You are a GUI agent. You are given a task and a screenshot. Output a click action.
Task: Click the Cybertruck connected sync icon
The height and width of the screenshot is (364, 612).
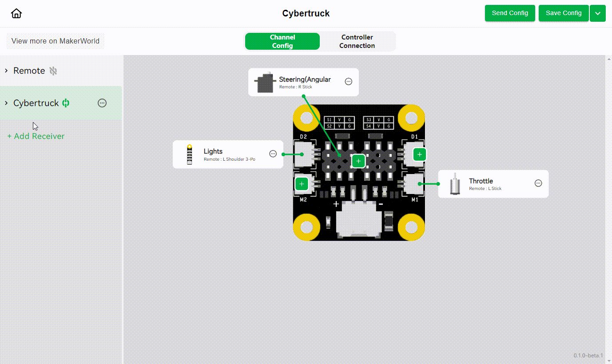point(66,103)
